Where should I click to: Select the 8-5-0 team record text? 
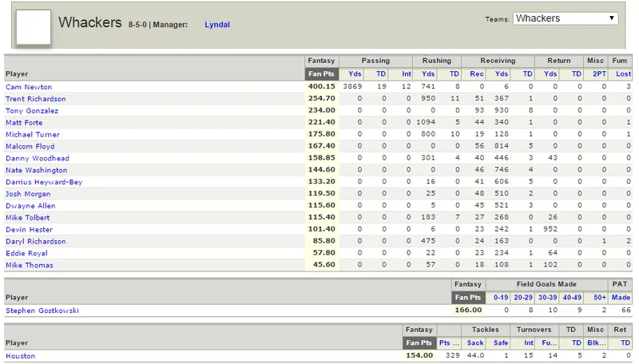[x=137, y=25]
